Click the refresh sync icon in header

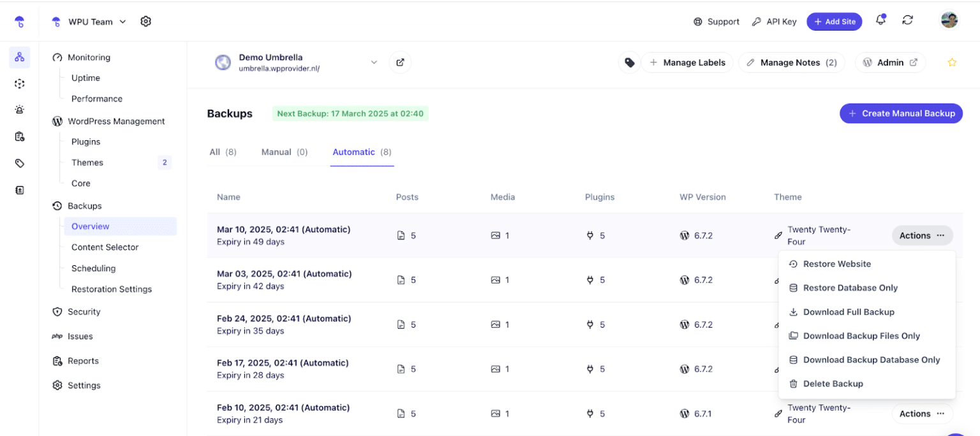[907, 20]
